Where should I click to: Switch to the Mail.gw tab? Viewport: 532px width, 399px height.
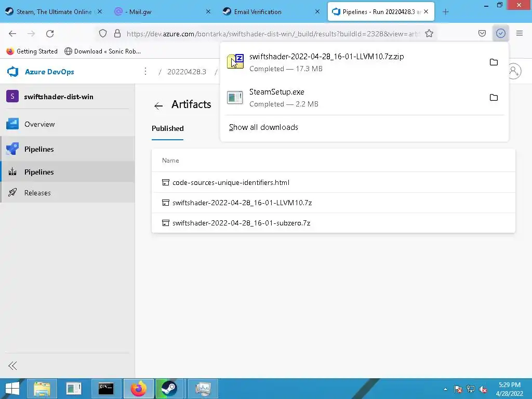[163, 12]
